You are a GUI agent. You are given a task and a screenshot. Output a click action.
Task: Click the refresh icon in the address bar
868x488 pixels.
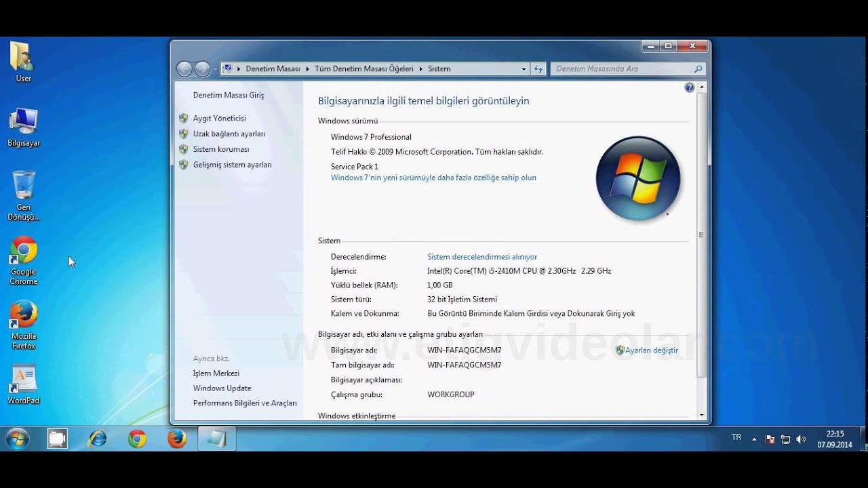[x=538, y=68]
